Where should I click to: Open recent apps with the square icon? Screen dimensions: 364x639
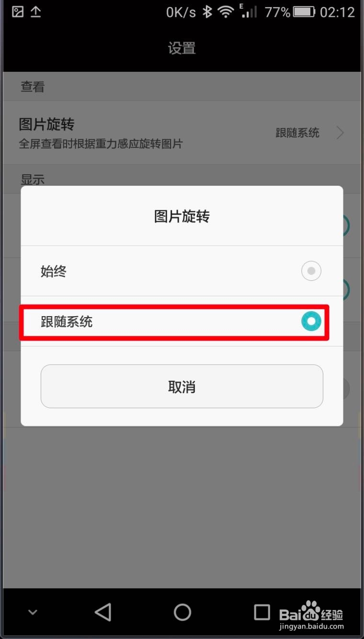262,612
